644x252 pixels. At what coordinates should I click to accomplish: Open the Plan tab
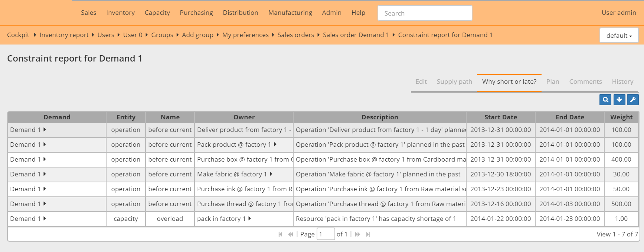point(552,82)
